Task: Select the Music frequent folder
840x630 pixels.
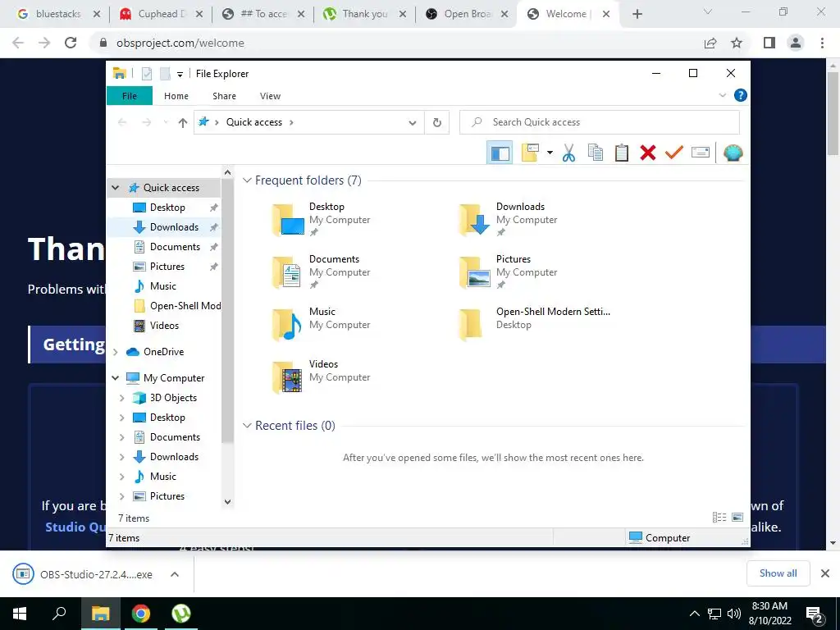Action: click(322, 323)
